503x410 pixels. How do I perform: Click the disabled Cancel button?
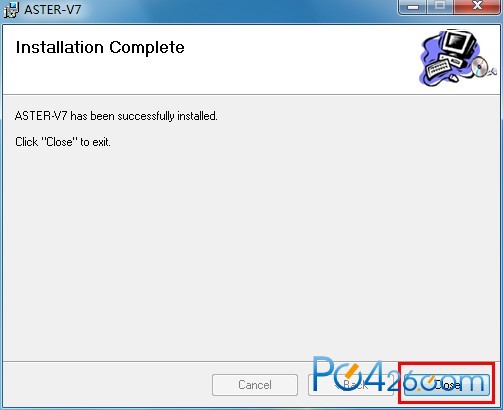tap(255, 385)
